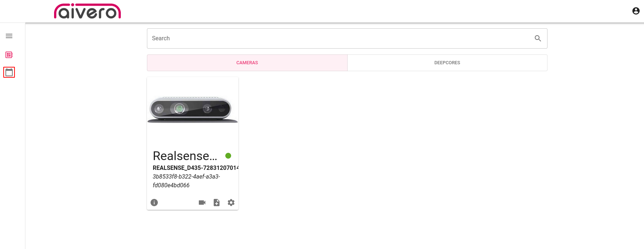Image resolution: width=644 pixels, height=249 pixels.
Task: Click the Realsense… card title
Action: tap(185, 156)
